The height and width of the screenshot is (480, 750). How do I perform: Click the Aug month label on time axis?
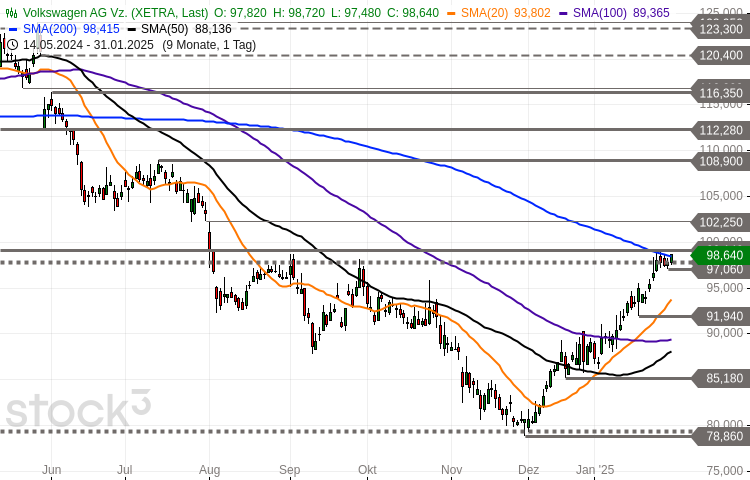pyautogui.click(x=209, y=468)
